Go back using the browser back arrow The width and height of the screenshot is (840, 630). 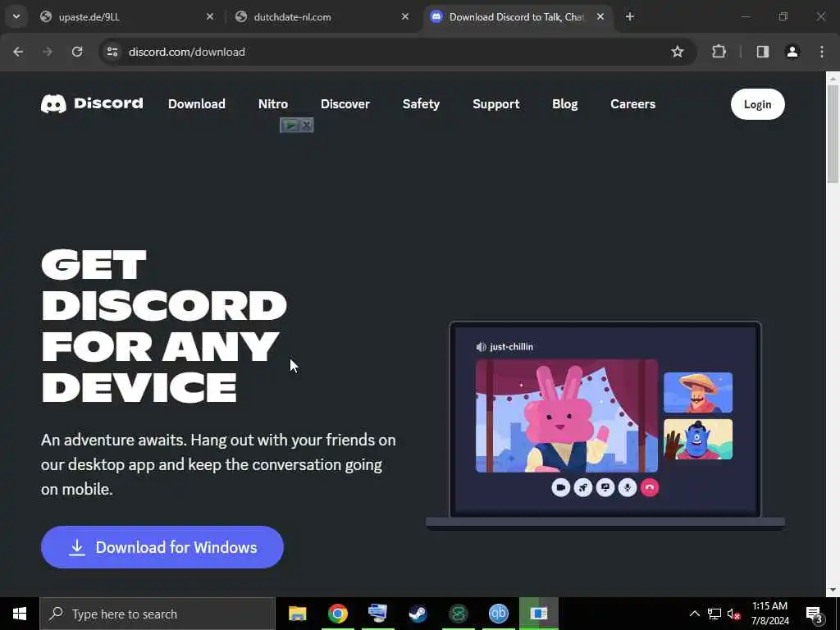coord(18,52)
